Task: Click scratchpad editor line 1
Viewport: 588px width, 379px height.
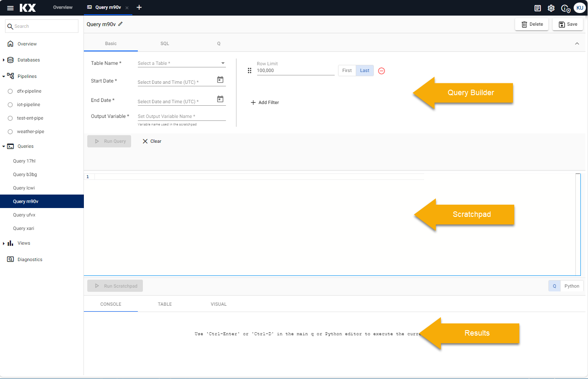Action: [x=259, y=176]
